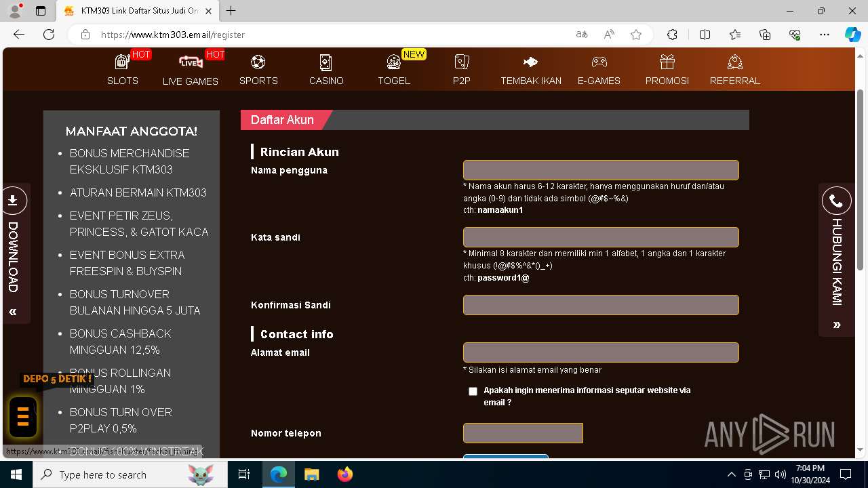Open Edge Settings and more menu
This screenshot has height=488, width=868.
point(825,35)
